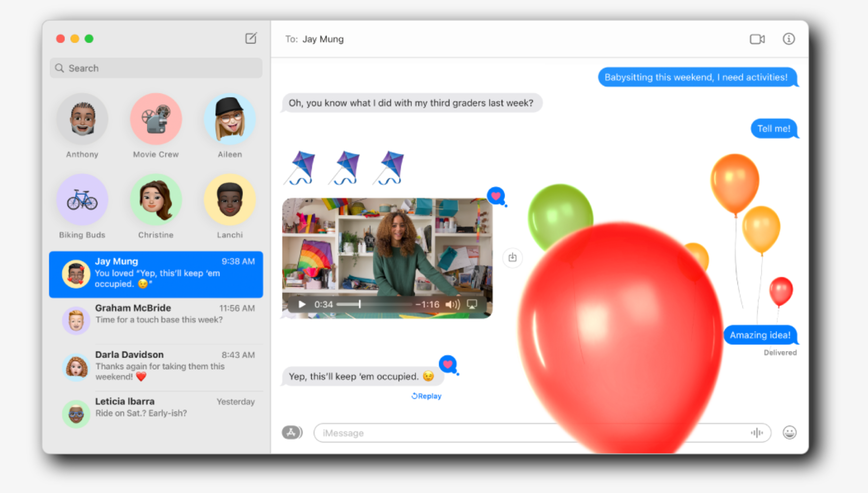This screenshot has width=868, height=493.
Task: Open pinned Biking Buds group chat
Action: [82, 199]
